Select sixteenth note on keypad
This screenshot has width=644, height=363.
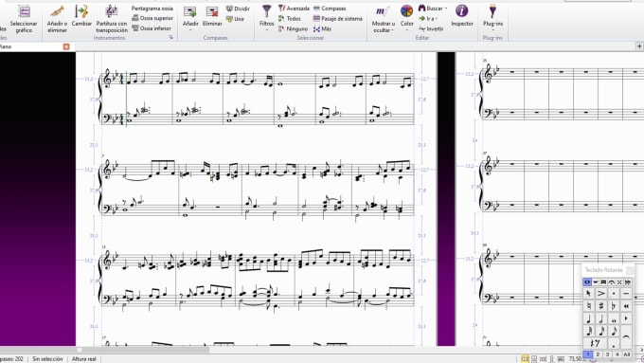[x=600, y=331]
